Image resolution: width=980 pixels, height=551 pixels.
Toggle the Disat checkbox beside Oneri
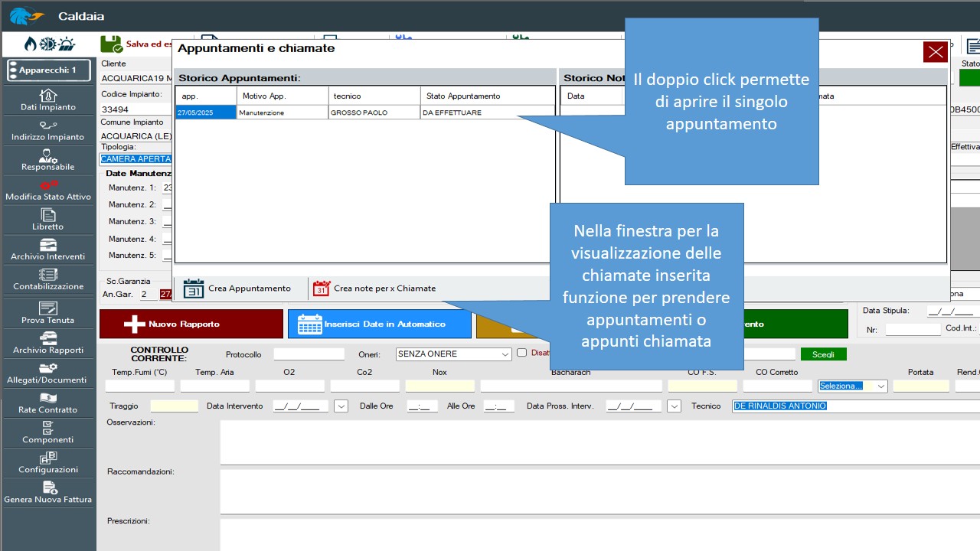pyautogui.click(x=522, y=353)
